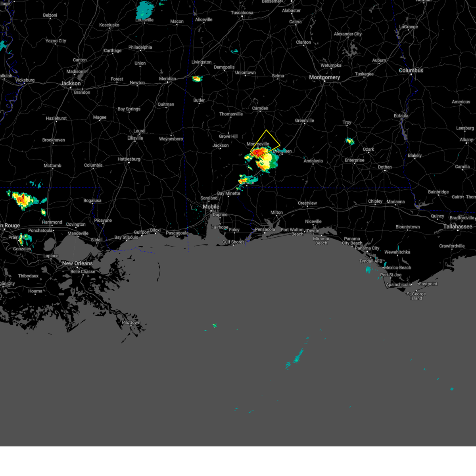Select the Demopolis label

(x=225, y=67)
